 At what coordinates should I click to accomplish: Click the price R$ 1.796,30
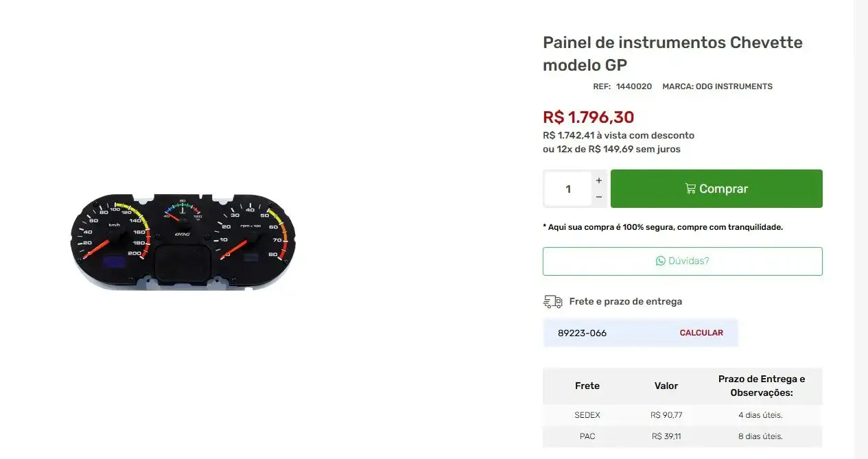[589, 117]
